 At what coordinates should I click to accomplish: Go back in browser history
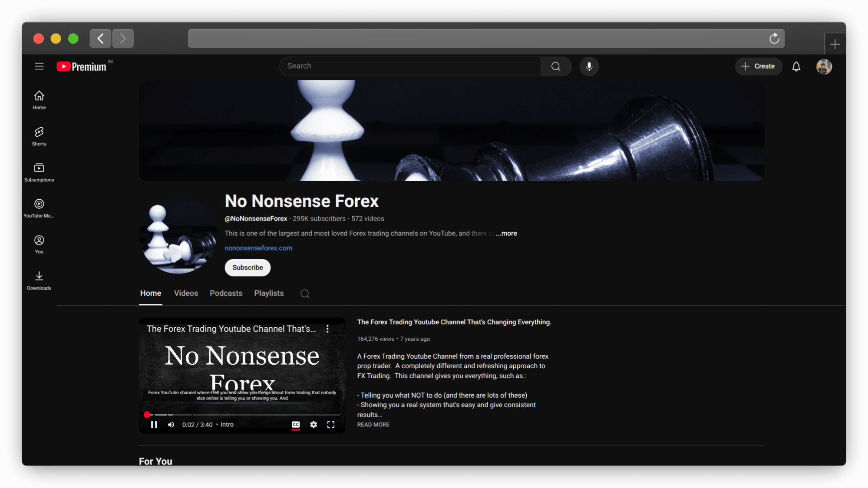pos(100,39)
